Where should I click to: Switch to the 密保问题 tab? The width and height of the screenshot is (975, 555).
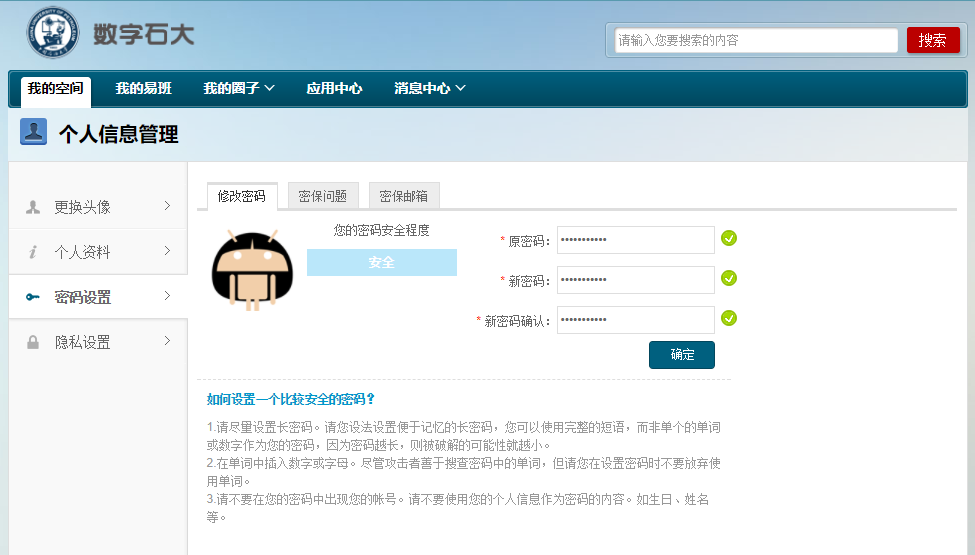[323, 196]
